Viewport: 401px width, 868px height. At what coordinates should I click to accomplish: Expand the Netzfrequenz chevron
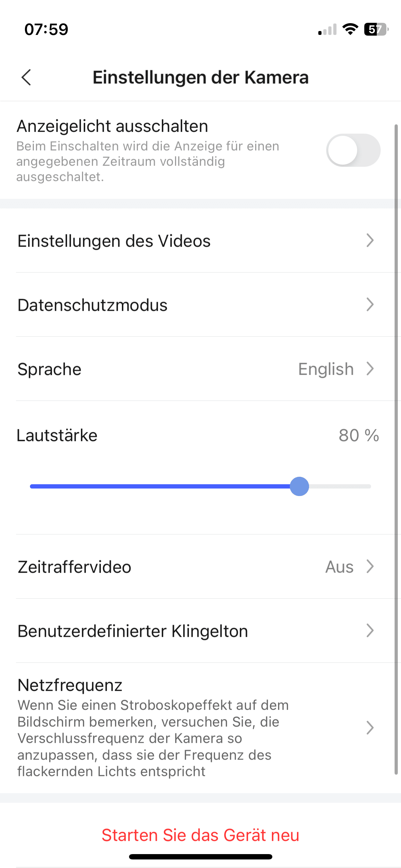coord(370,728)
